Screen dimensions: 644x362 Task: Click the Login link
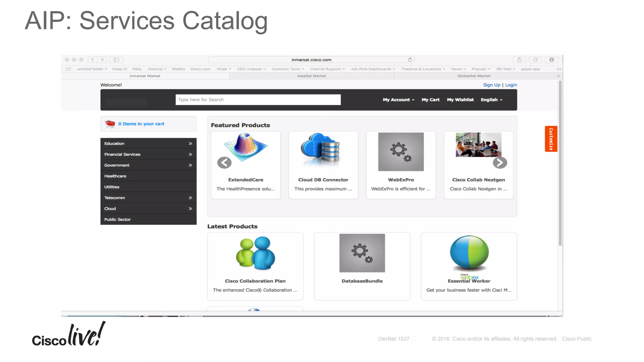coord(511,85)
